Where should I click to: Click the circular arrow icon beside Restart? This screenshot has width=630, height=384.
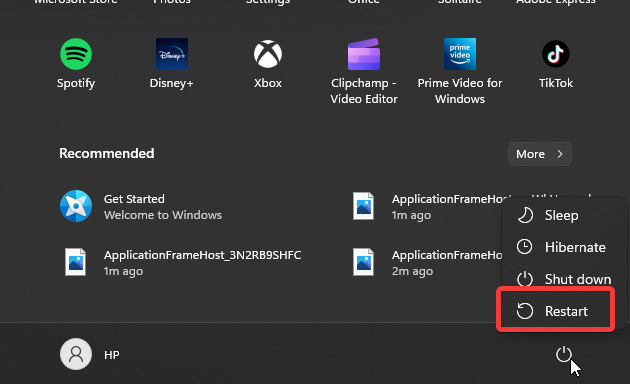524,311
